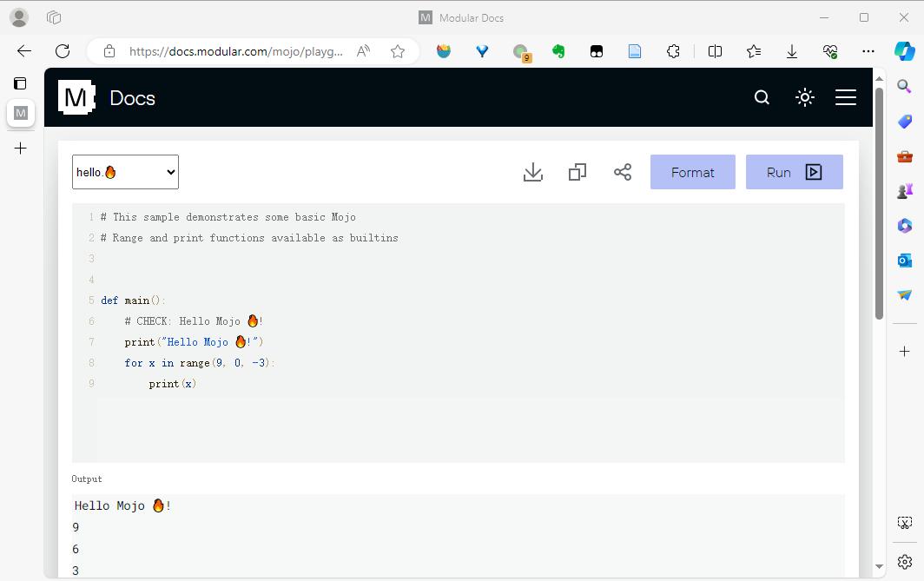Click the copy code icon
924x581 pixels.
[x=577, y=172]
